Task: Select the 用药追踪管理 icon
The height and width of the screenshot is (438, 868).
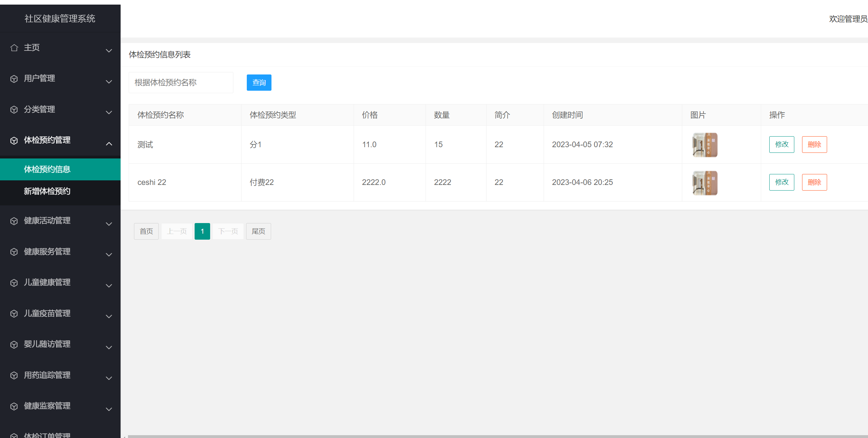Action: [x=14, y=375]
